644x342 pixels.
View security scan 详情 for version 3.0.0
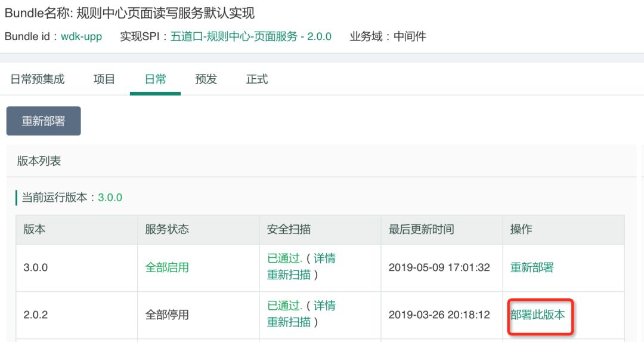click(x=324, y=258)
